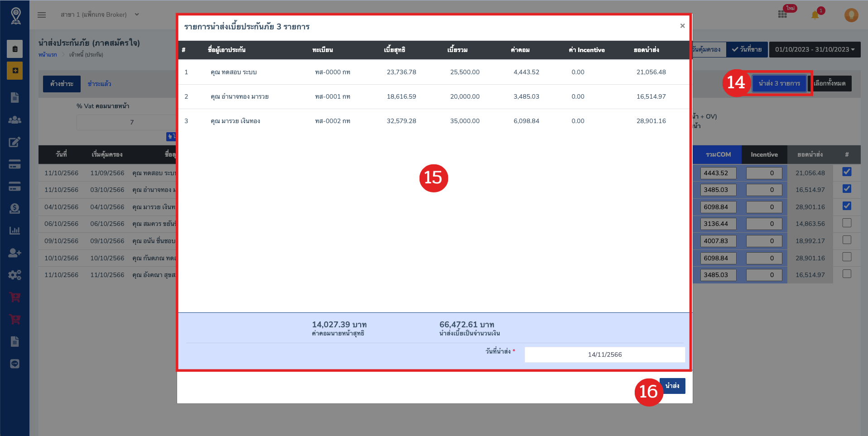Open the สาขา 1 (แพ็กเกจ Broker) branch dropdown
868x436 pixels.
point(100,14)
